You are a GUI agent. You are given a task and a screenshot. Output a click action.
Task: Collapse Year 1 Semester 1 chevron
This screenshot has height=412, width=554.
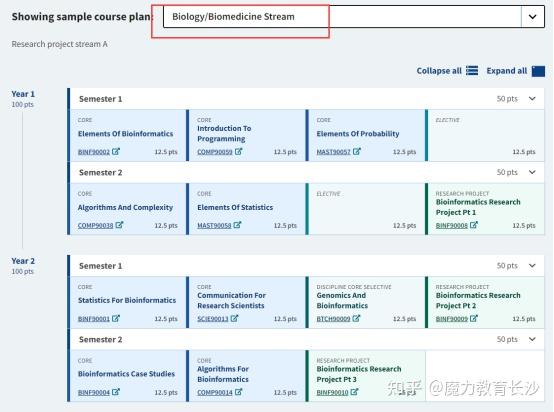point(532,99)
